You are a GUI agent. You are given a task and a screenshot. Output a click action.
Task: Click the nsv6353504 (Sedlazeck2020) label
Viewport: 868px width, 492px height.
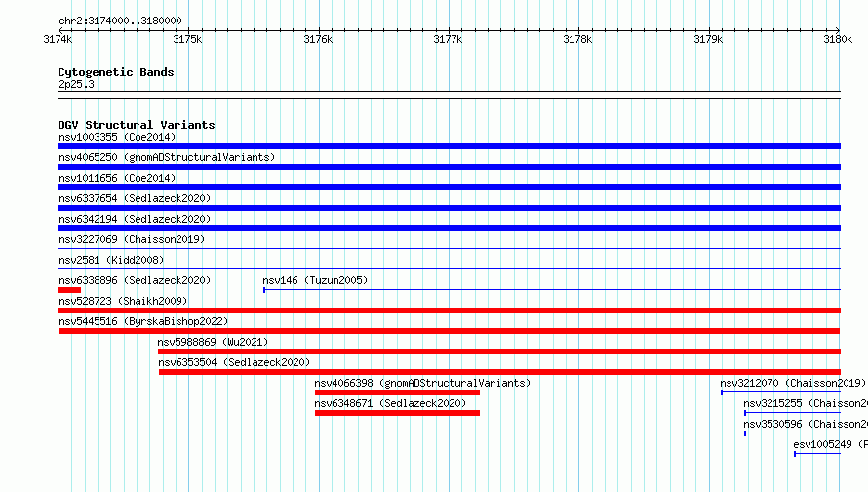(234, 362)
